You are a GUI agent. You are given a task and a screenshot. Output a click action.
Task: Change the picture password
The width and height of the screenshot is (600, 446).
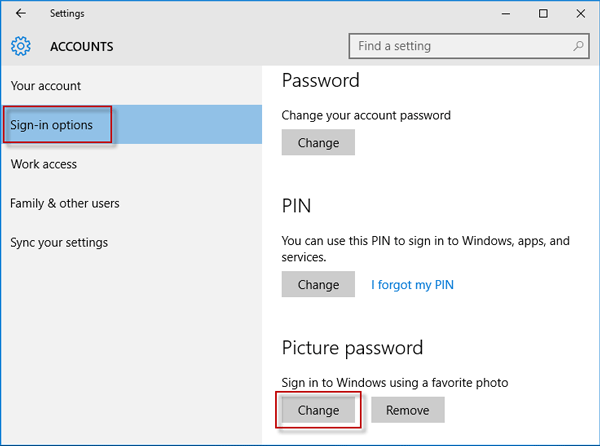pos(318,410)
